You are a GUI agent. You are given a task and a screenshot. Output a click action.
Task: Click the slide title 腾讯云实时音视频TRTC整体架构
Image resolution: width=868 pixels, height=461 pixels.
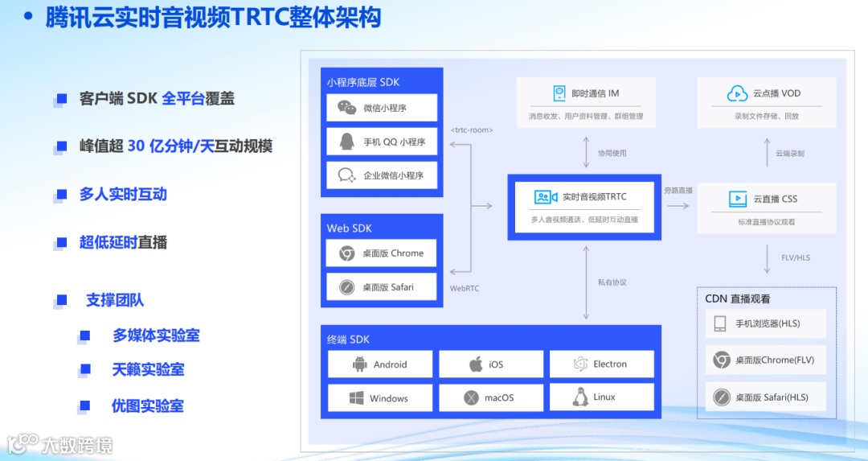(213, 17)
